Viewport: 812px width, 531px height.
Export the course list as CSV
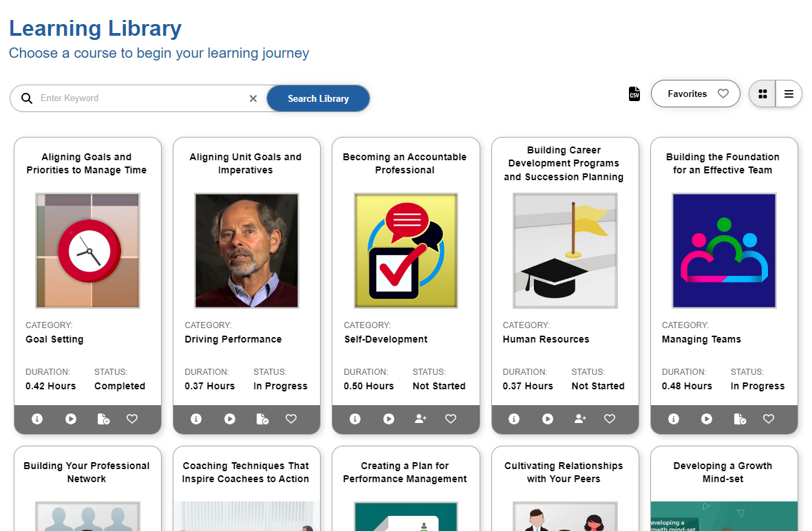(x=634, y=94)
